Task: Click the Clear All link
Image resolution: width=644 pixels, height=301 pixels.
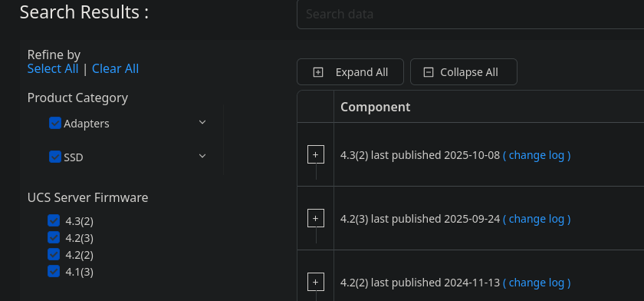Action: click(x=116, y=68)
